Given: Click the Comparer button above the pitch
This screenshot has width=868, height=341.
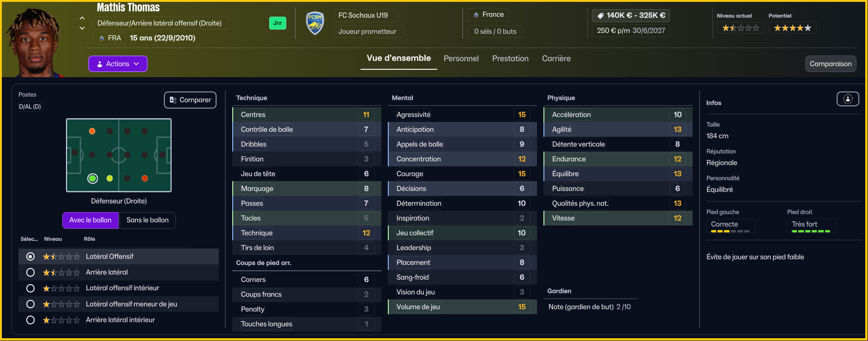Looking at the screenshot, I should coord(190,100).
